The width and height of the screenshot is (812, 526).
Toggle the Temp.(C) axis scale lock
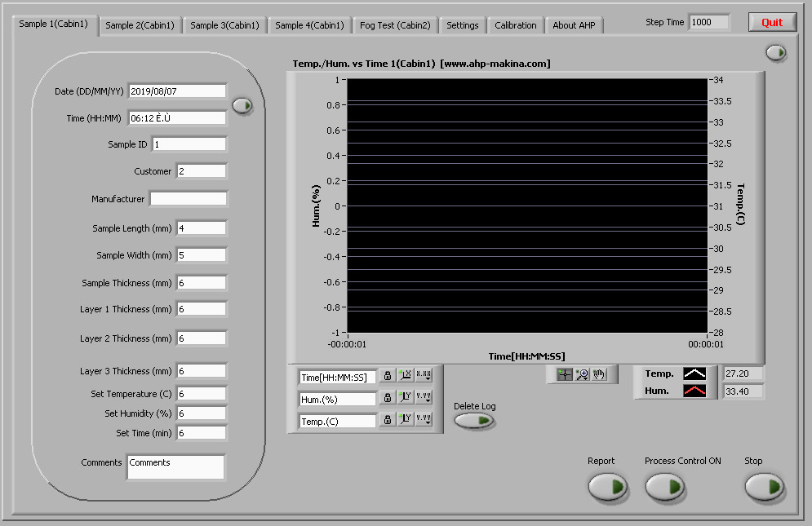[x=388, y=420]
